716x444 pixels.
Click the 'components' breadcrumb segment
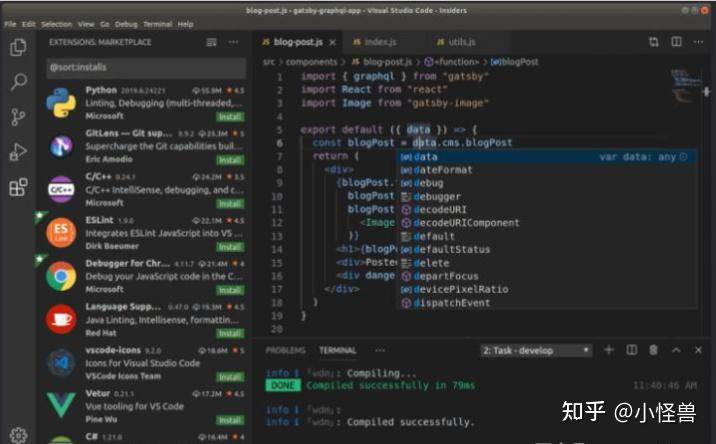coord(311,62)
